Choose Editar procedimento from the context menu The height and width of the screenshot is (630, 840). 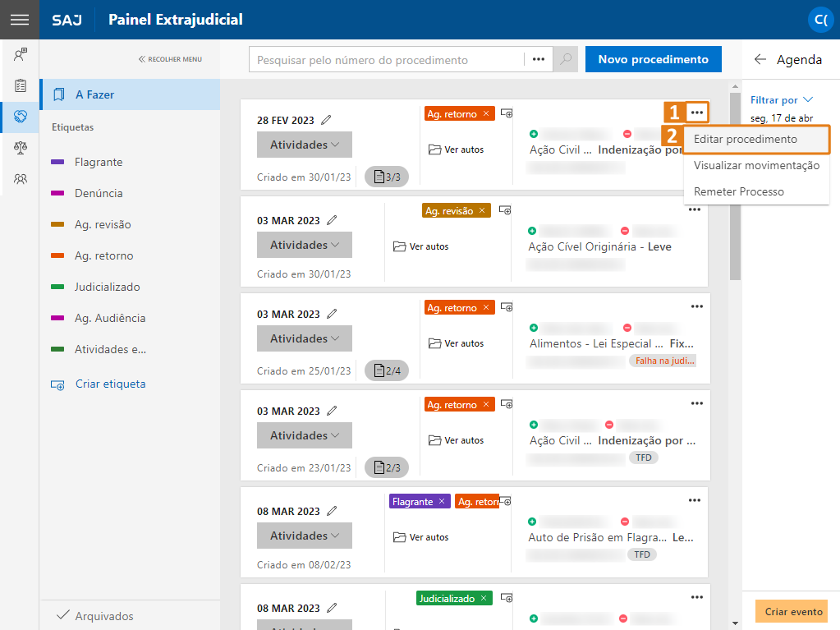click(756, 140)
